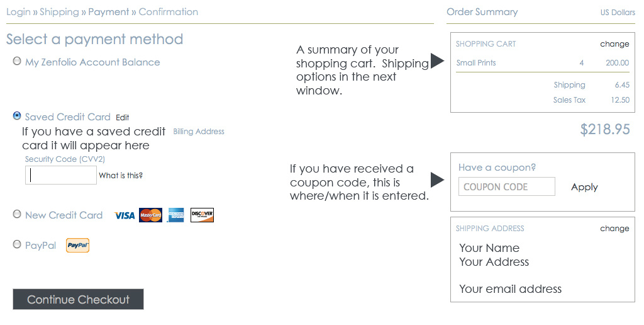The height and width of the screenshot is (325, 644).
Task: Click the MasterCard logo
Action: tap(150, 215)
